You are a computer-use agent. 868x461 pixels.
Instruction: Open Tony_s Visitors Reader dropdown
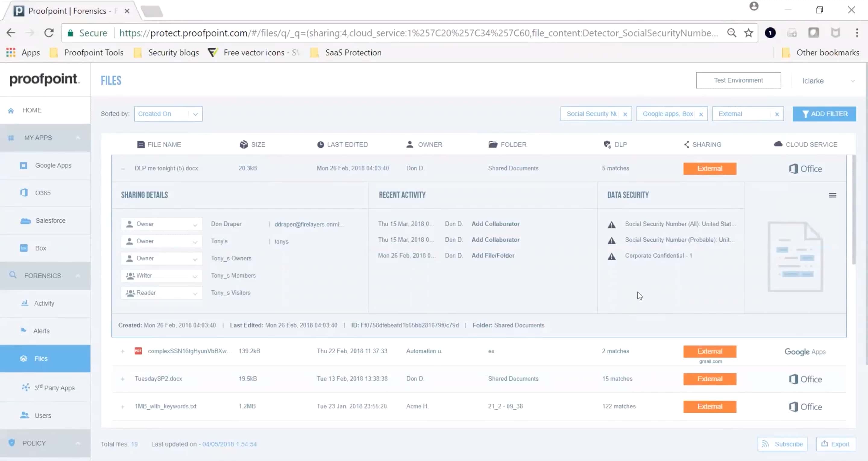tap(162, 293)
